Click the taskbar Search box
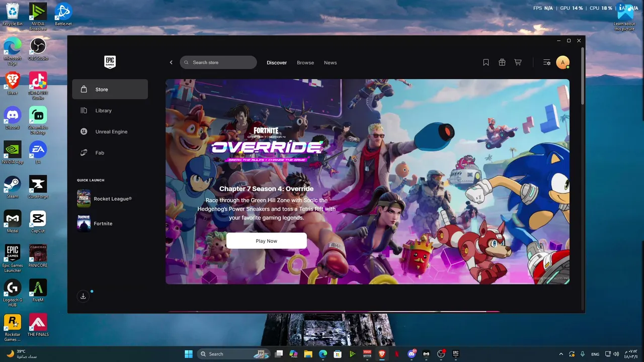This screenshot has width=644, height=362. [234, 354]
